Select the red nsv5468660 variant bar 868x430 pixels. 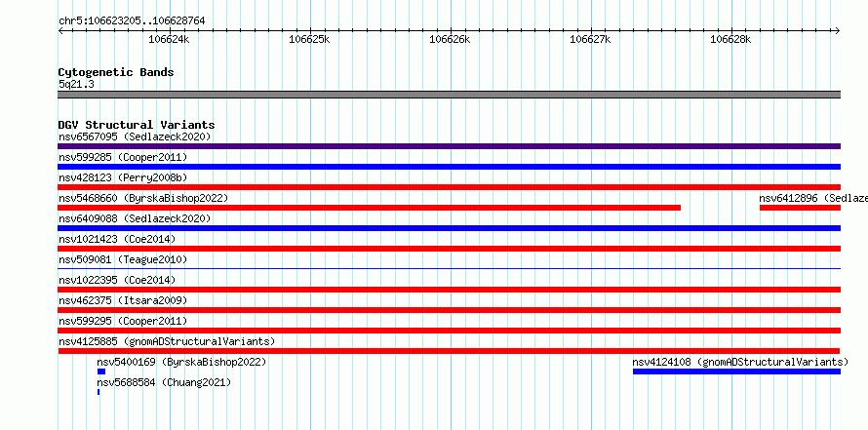(x=370, y=208)
